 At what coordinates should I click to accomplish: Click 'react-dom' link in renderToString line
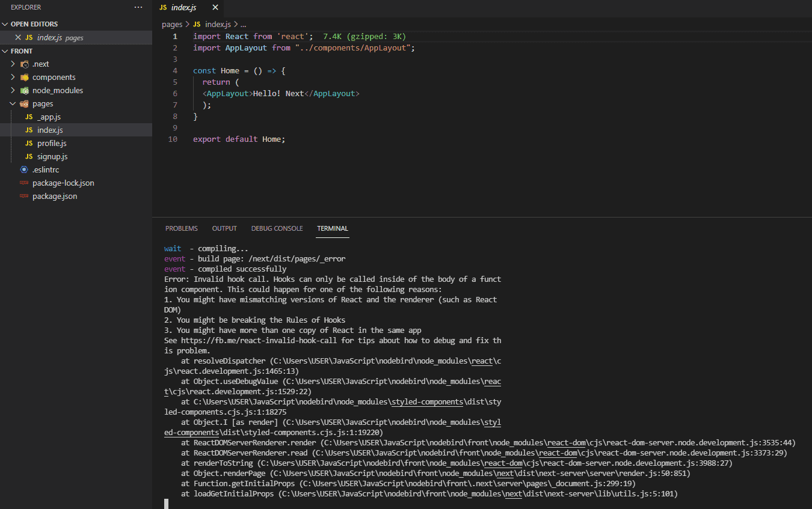coord(502,463)
